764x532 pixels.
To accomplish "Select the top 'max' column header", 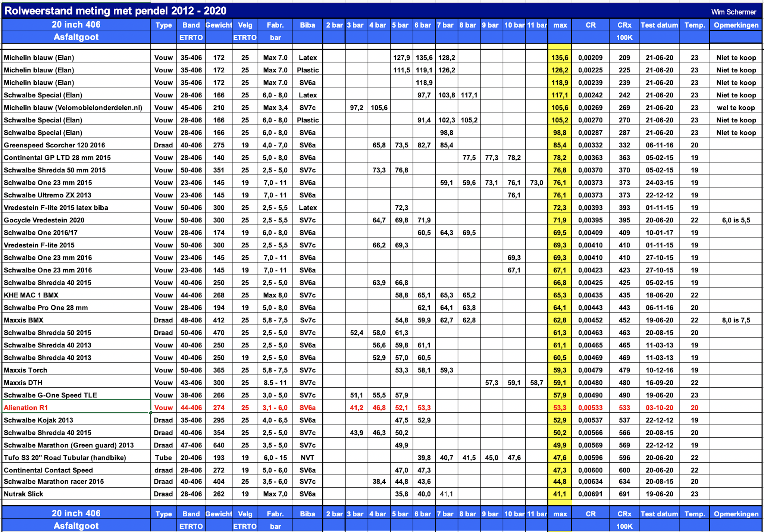I will click(560, 25).
